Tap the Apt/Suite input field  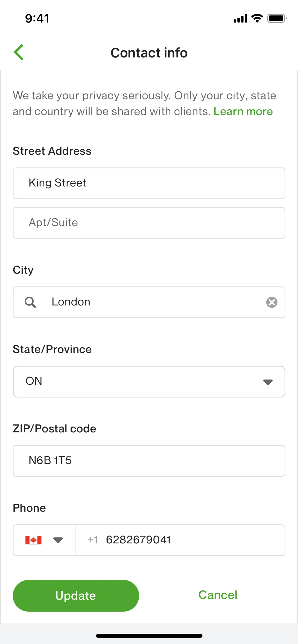(x=149, y=223)
